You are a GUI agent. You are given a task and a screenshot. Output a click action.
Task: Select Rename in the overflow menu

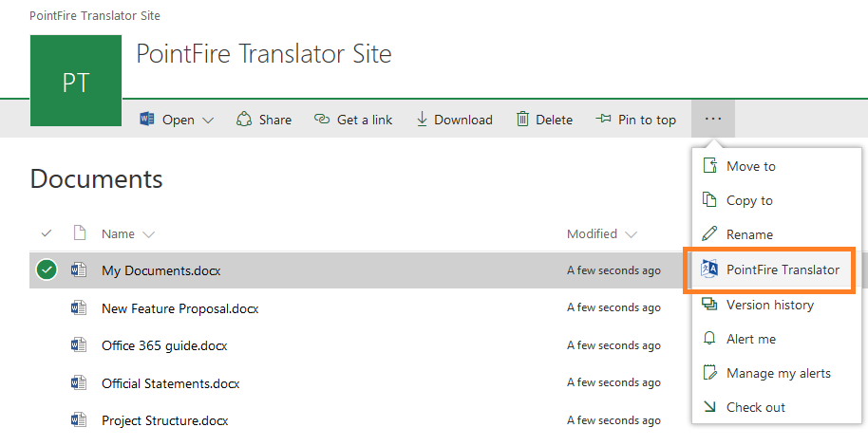[x=777, y=234]
